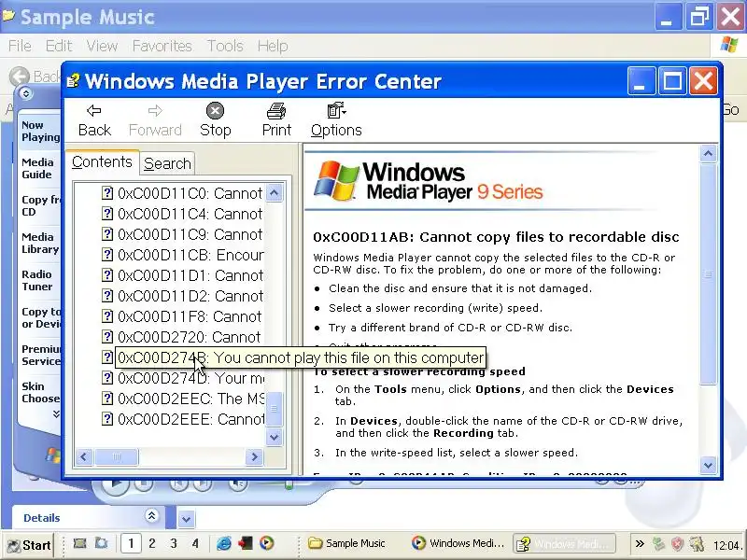Select Copy to CD or Device

pyautogui.click(x=40, y=317)
